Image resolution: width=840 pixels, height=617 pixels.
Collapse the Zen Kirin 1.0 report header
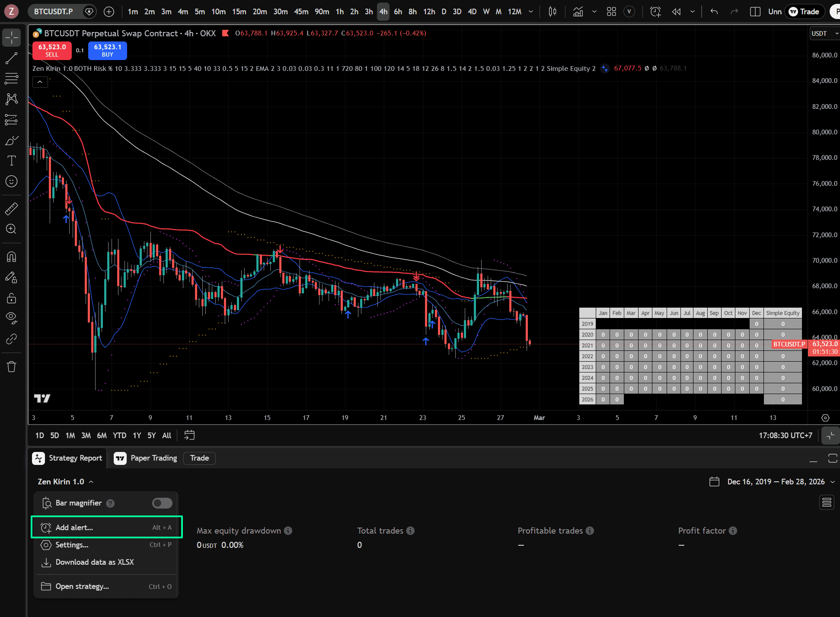click(x=91, y=481)
